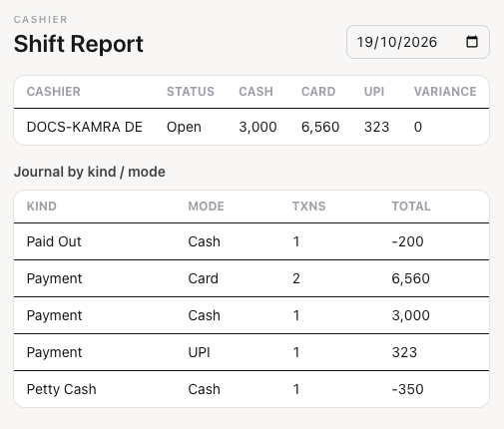Click the 323 journal total
The image size is (504, 429).
[x=404, y=352]
